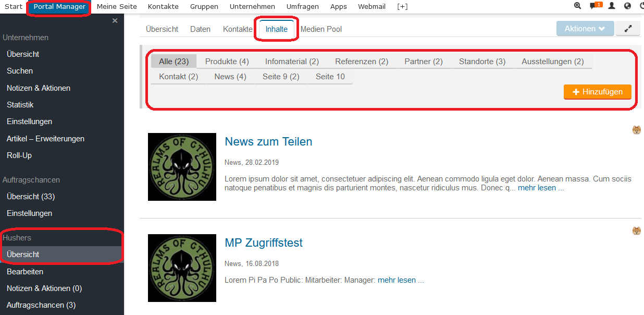Switch to the Medien Pool tab
644x315 pixels.
pyautogui.click(x=321, y=29)
